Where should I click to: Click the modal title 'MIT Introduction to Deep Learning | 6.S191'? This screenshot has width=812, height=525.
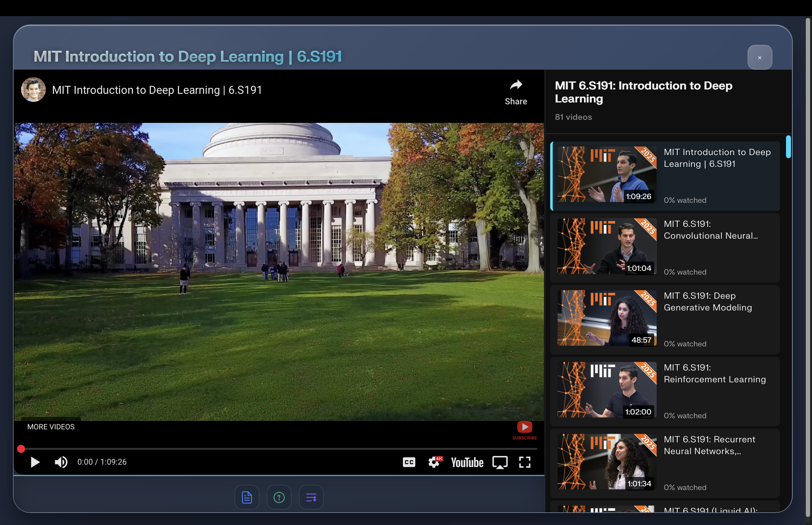pos(188,57)
